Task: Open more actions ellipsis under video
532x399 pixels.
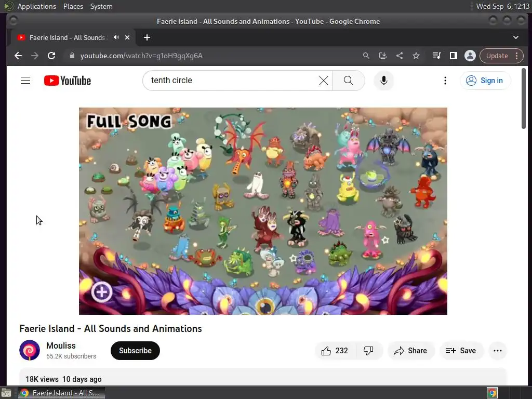Action: (498, 351)
